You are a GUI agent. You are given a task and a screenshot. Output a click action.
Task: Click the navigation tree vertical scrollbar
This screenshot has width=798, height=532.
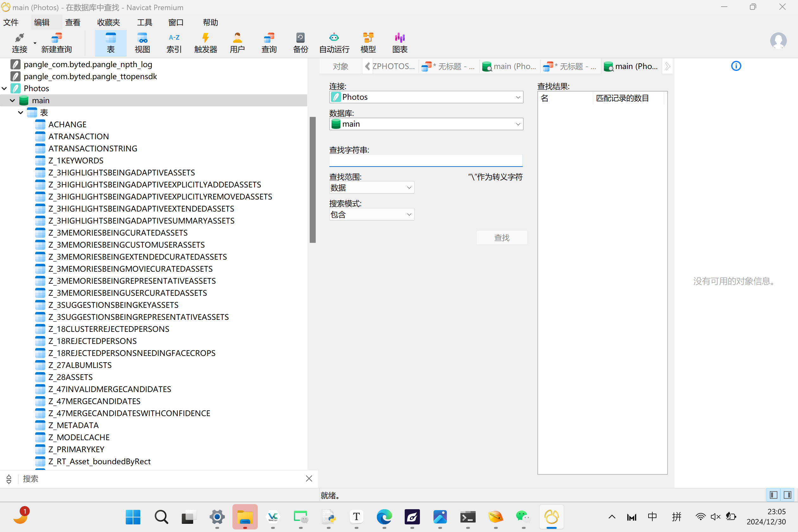click(313, 180)
